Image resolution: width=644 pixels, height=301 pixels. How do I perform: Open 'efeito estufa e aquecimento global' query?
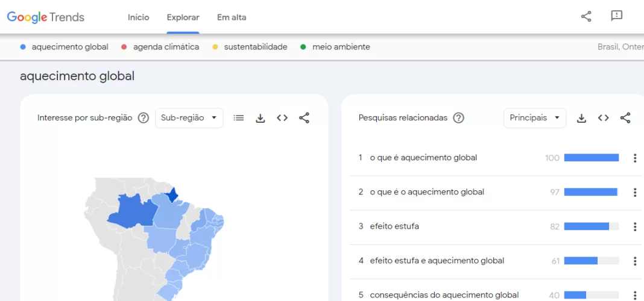(x=437, y=261)
